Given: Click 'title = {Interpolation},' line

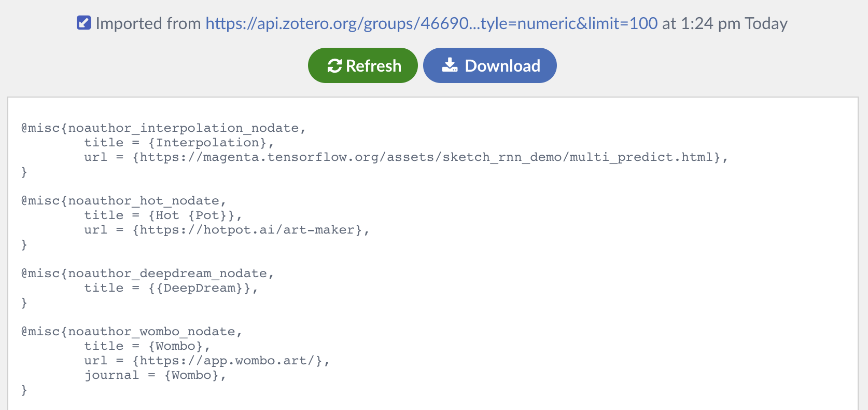Looking at the screenshot, I should [x=179, y=143].
